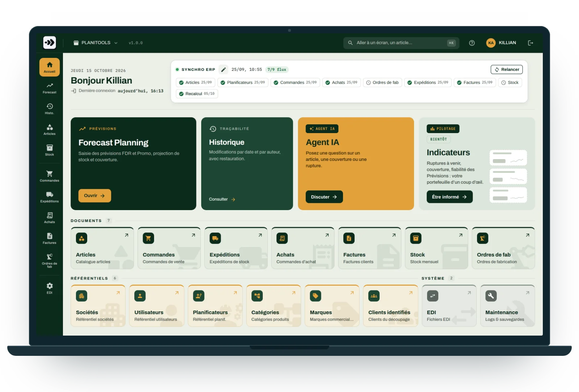Open Histo. in the sidebar
579x392 pixels.
[x=50, y=109]
